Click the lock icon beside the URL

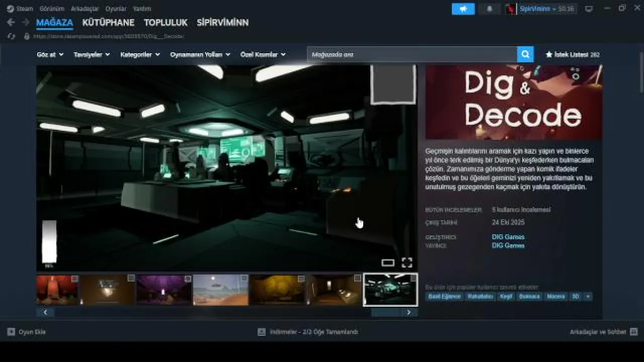(x=27, y=37)
